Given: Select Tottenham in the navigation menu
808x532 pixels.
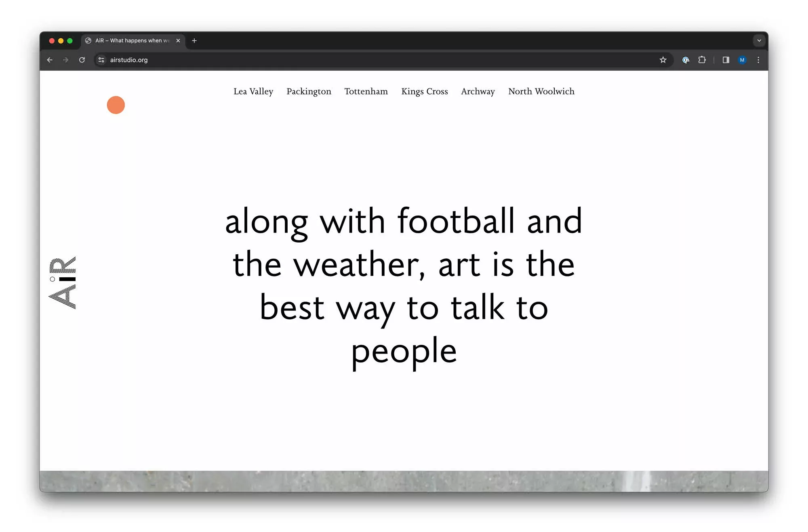Looking at the screenshot, I should coord(366,92).
